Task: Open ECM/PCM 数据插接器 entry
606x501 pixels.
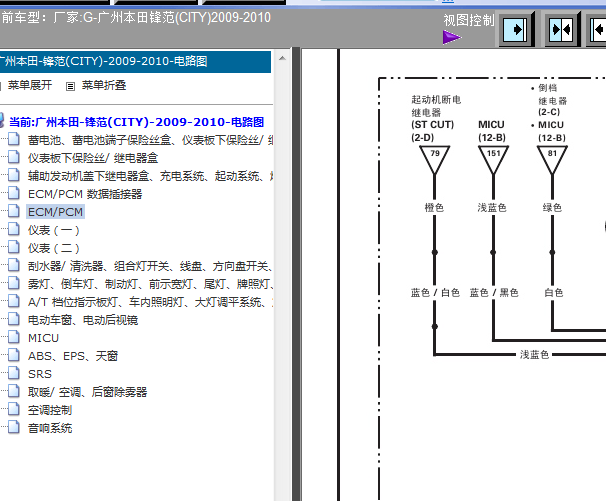Action: click(x=85, y=194)
